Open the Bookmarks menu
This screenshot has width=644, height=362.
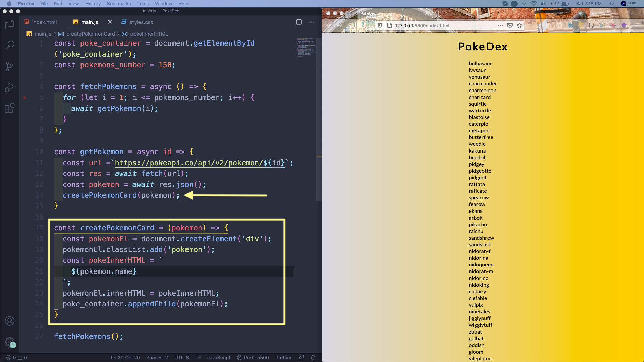(119, 4)
